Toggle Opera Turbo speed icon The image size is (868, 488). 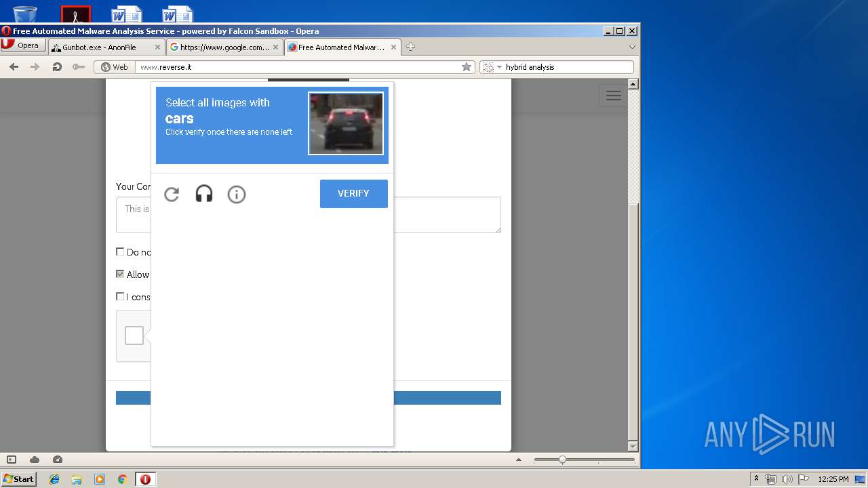tap(58, 460)
